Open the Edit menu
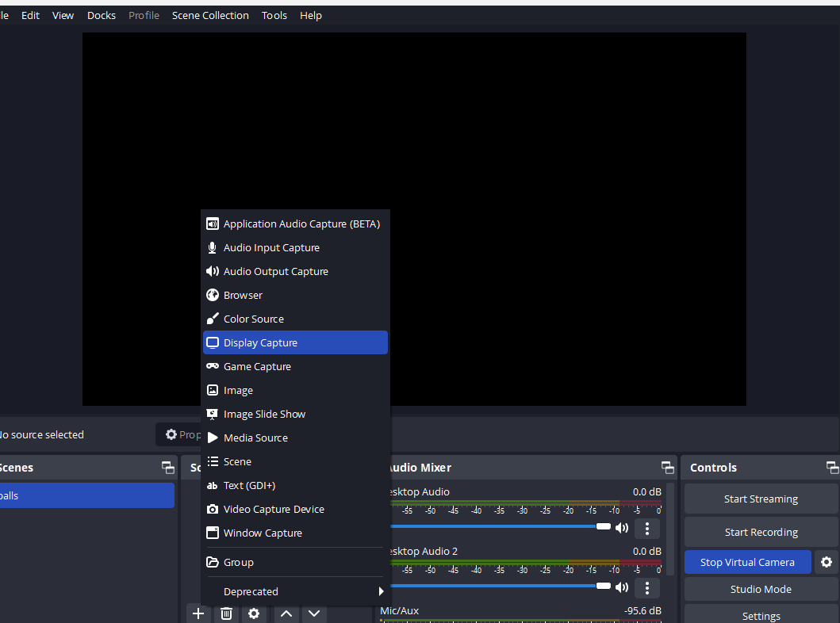This screenshot has width=840, height=623. point(30,16)
